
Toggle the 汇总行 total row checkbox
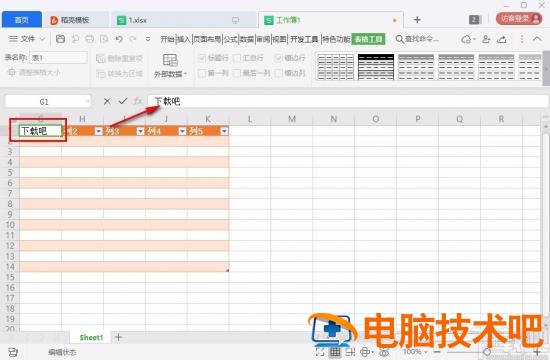click(237, 58)
